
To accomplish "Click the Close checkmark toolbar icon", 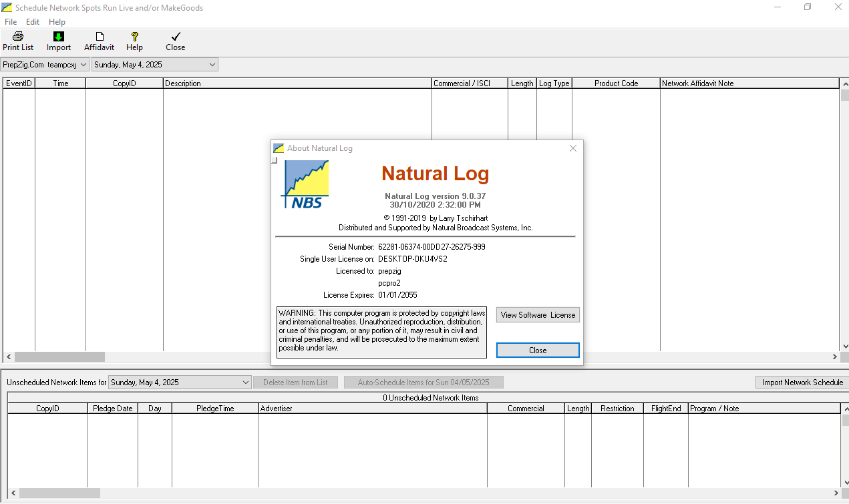I will click(176, 36).
